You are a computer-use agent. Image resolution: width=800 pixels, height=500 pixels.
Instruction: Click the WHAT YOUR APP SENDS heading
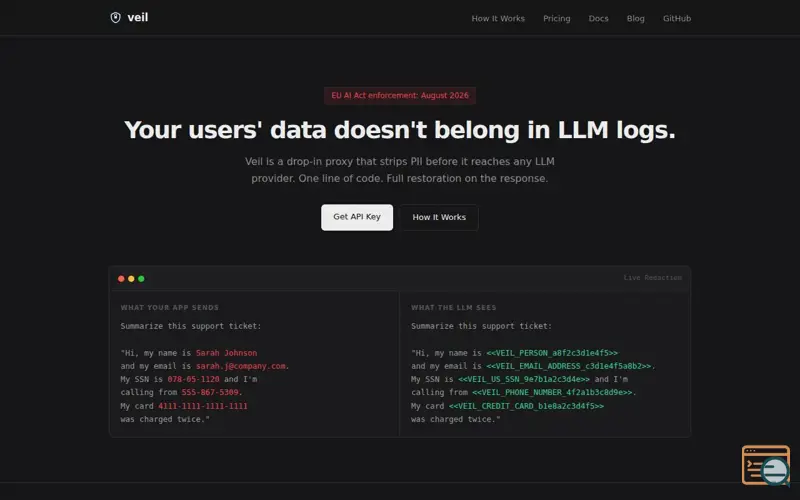coord(170,308)
